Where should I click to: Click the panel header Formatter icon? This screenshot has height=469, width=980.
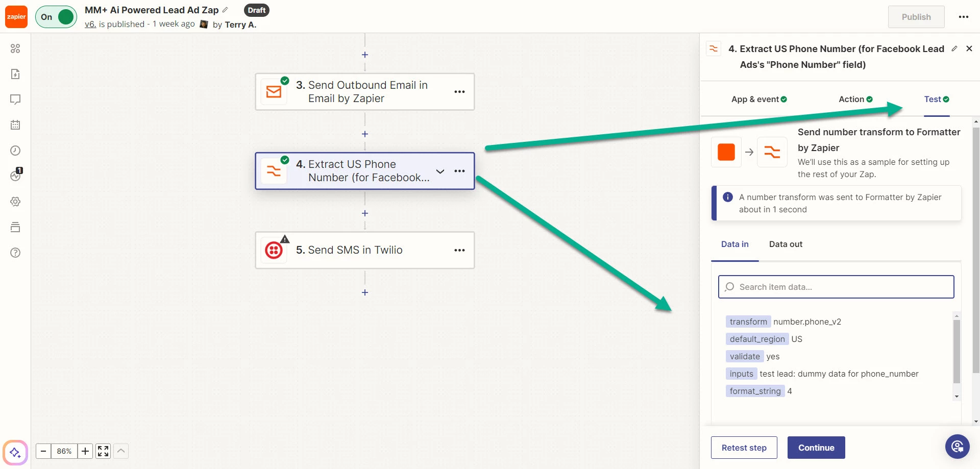click(714, 48)
